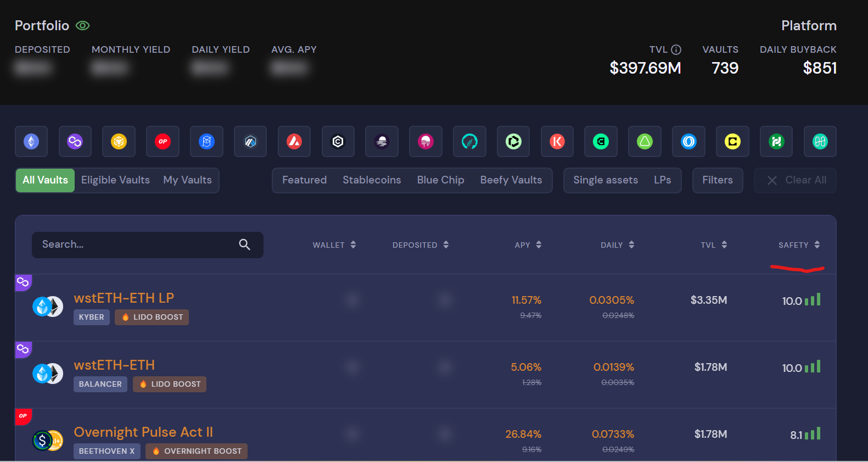Select the BNB Chain filter icon
This screenshot has height=462, width=868.
[x=119, y=142]
